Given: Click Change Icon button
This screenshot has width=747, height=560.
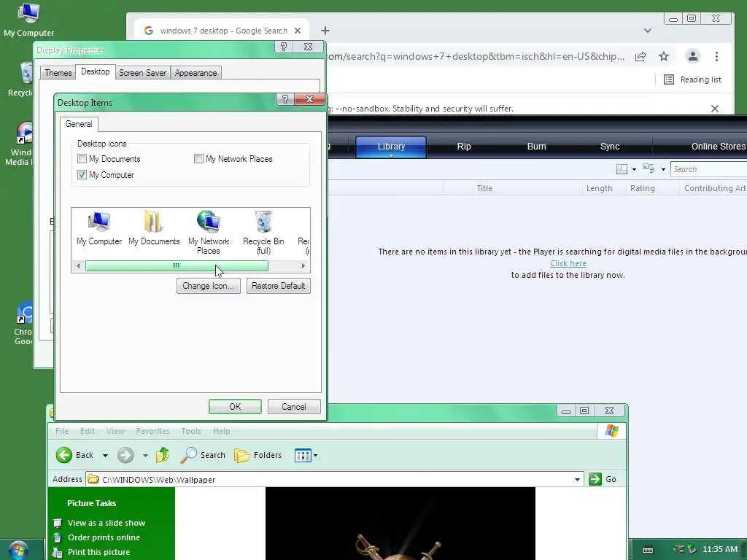Looking at the screenshot, I should tap(208, 286).
